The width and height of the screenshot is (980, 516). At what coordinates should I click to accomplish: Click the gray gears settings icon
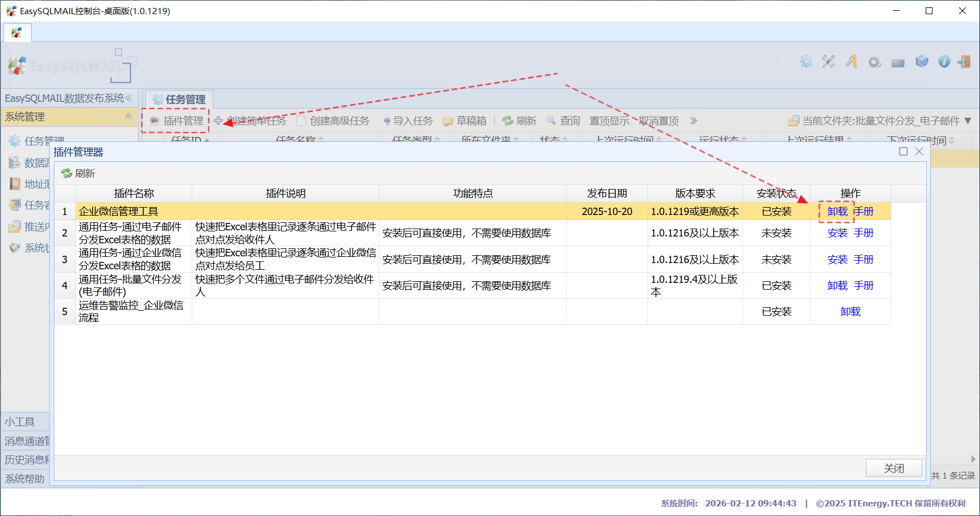point(875,62)
